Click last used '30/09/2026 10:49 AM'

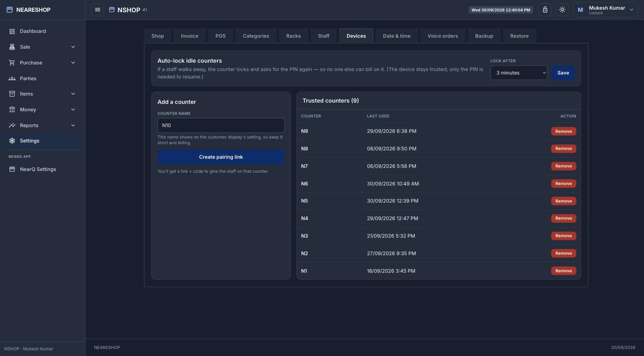(x=393, y=184)
